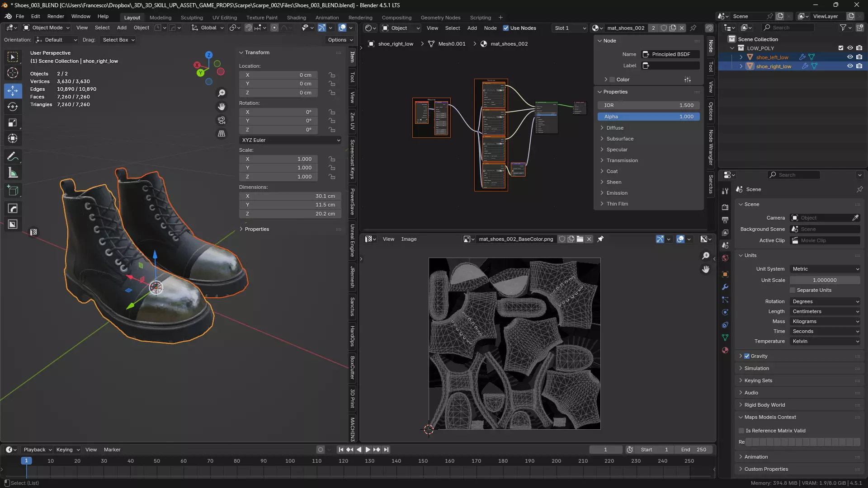
Task: Open the Render menu
Action: point(56,16)
